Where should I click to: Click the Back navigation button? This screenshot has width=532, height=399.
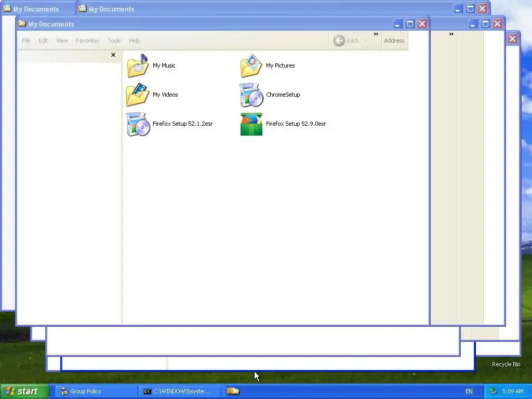pos(346,41)
